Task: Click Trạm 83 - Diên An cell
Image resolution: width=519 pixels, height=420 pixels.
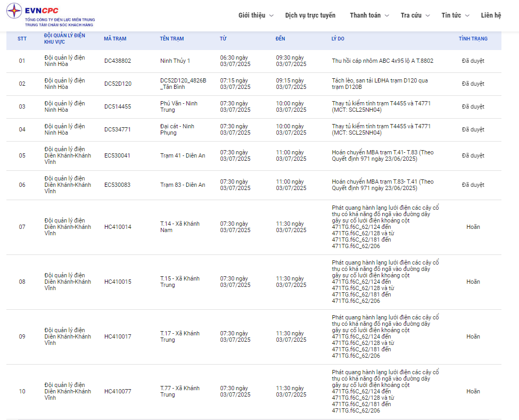Action: point(183,185)
